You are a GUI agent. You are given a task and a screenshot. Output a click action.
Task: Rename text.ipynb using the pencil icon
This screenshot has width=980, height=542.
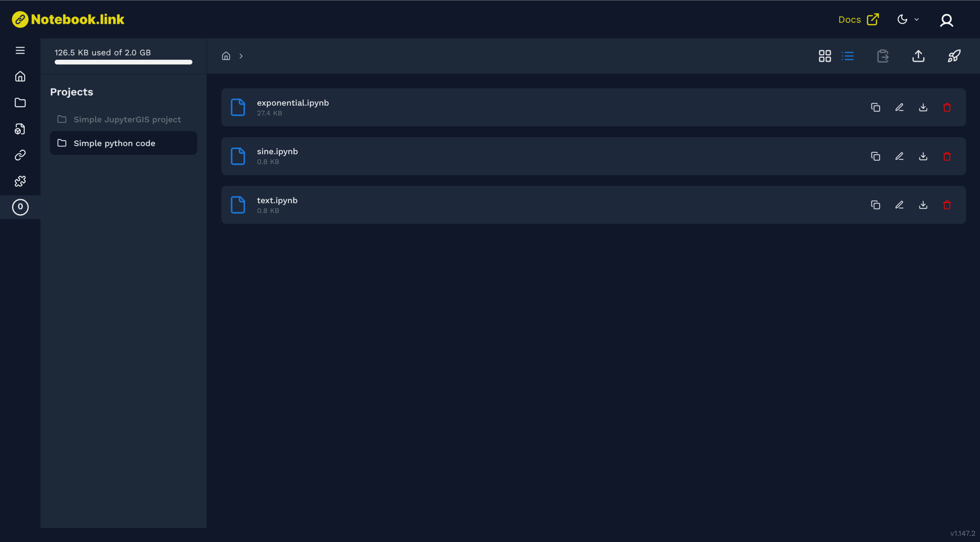[899, 205]
